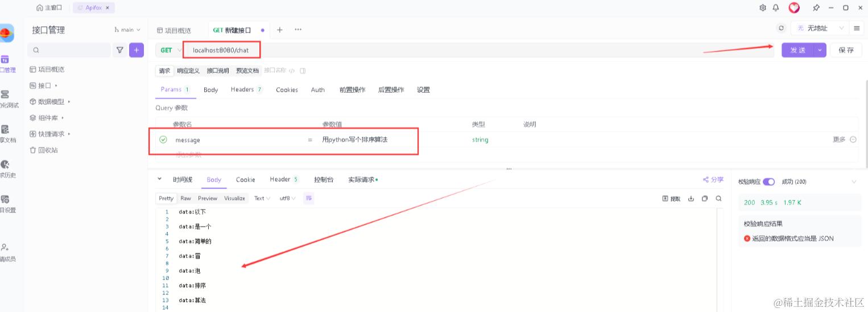The height and width of the screenshot is (312, 868).
Task: Open the hamburger menu beside 无地址
Action: click(857, 28)
